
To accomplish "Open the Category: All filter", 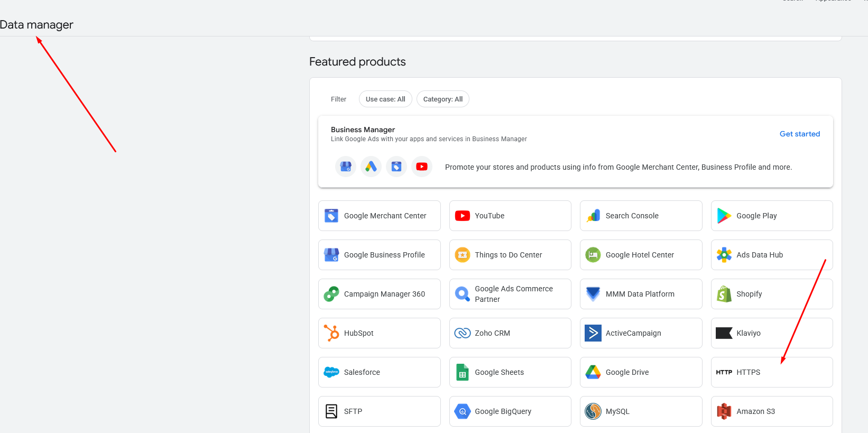I will tap(443, 99).
